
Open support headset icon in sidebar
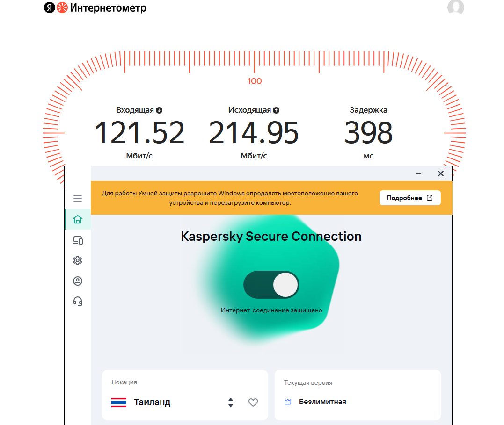[x=78, y=301]
